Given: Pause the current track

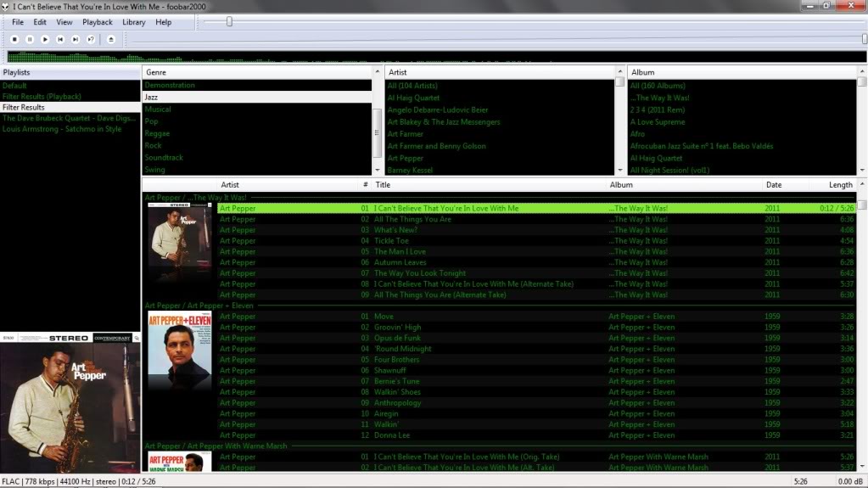Looking at the screenshot, I should point(30,39).
